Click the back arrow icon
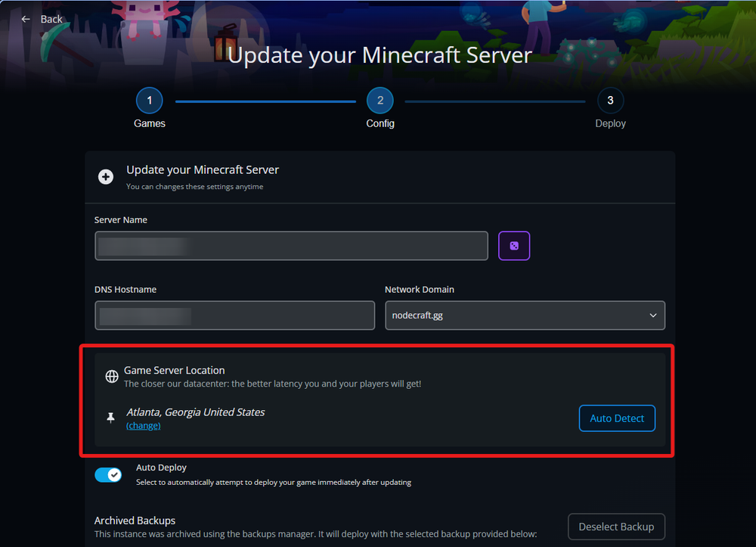Image resolution: width=756 pixels, height=547 pixels. (26, 19)
